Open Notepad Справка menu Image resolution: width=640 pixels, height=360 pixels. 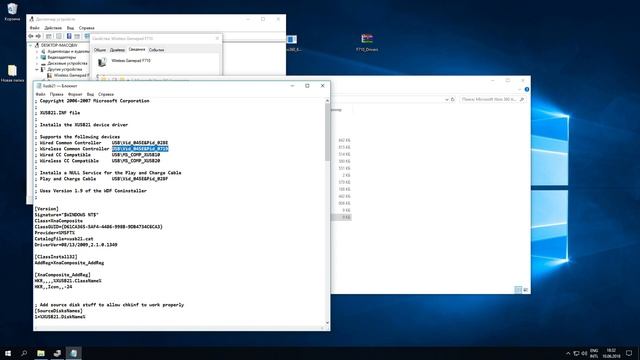coord(106,94)
